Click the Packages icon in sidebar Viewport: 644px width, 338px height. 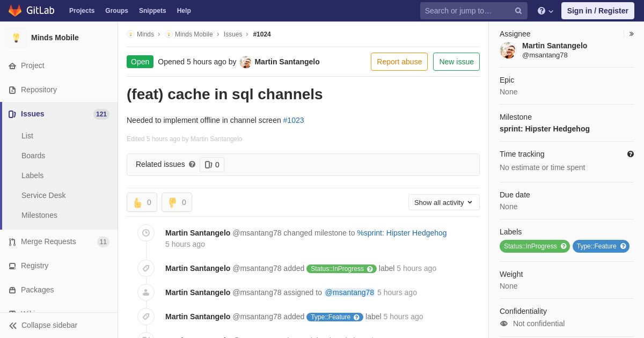click(12, 290)
